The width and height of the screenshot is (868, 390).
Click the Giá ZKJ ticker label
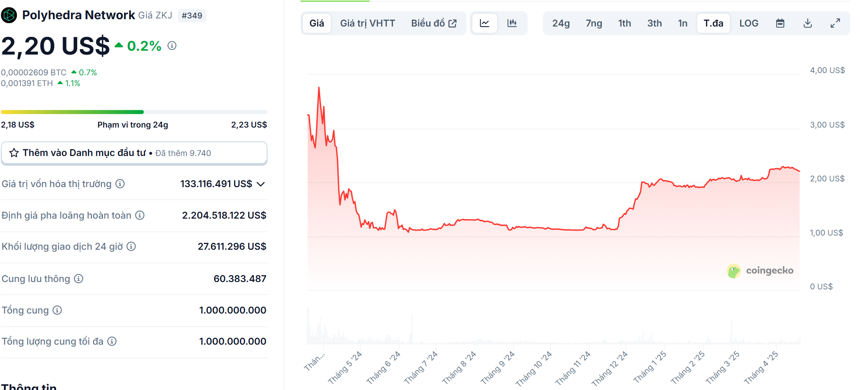155,15
